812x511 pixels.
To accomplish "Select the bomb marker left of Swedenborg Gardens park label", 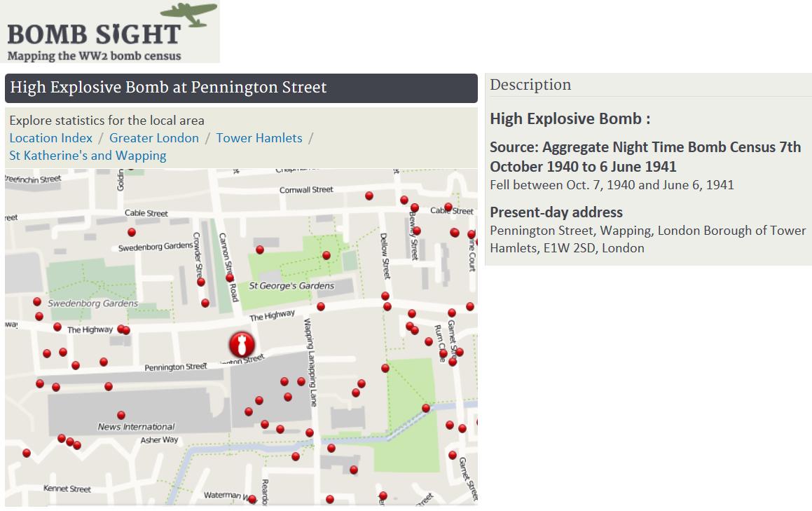I will coord(37,301).
